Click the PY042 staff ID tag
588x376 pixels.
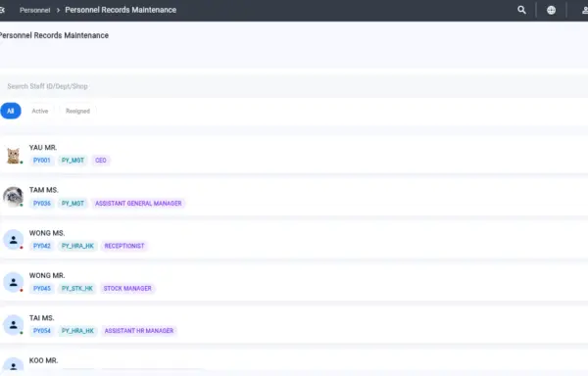[41, 246]
